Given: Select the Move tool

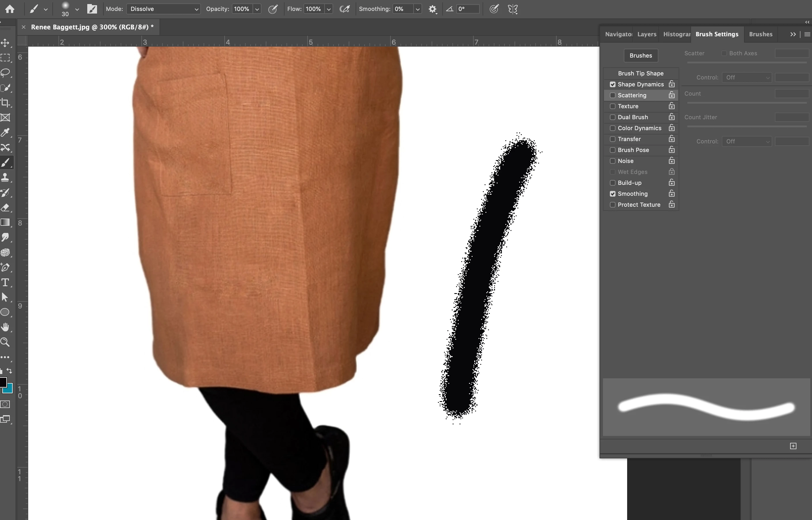Looking at the screenshot, I should click(x=5, y=43).
